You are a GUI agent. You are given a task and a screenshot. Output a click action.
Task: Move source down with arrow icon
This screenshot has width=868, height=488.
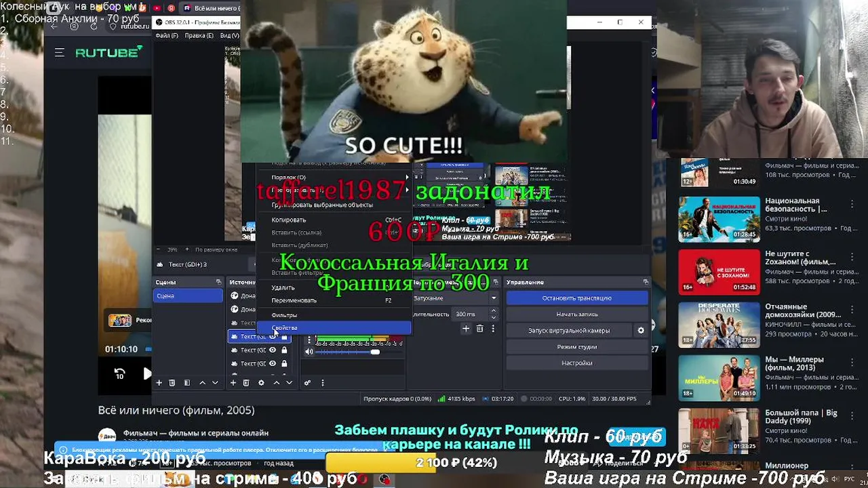point(289,383)
